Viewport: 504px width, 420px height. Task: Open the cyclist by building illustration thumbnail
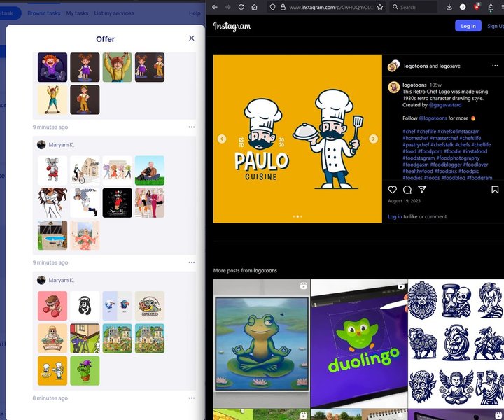[85, 170]
